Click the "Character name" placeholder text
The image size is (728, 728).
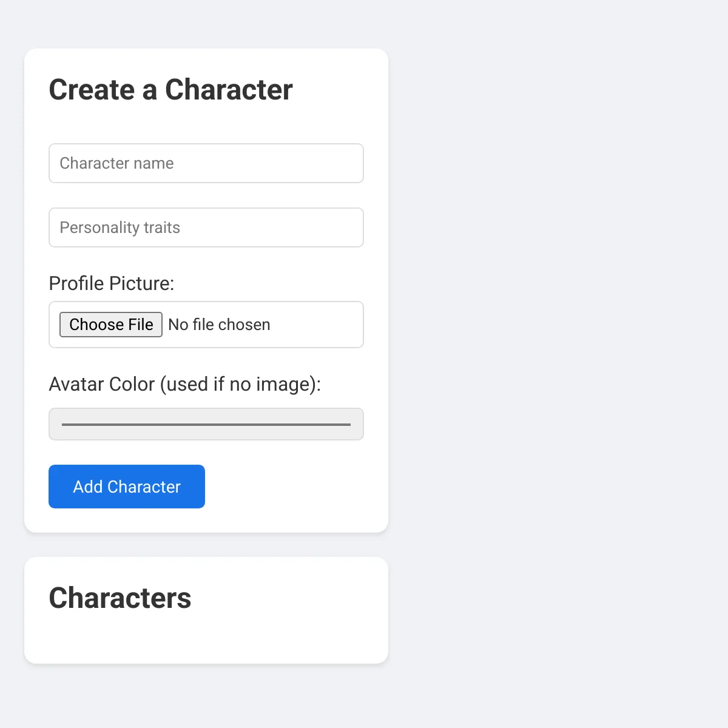(x=116, y=163)
